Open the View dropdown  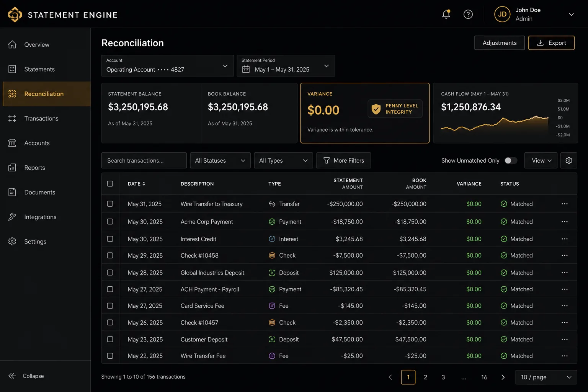(541, 160)
